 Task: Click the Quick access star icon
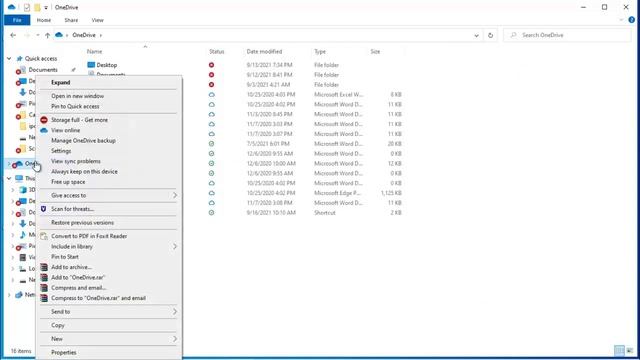pos(19,59)
